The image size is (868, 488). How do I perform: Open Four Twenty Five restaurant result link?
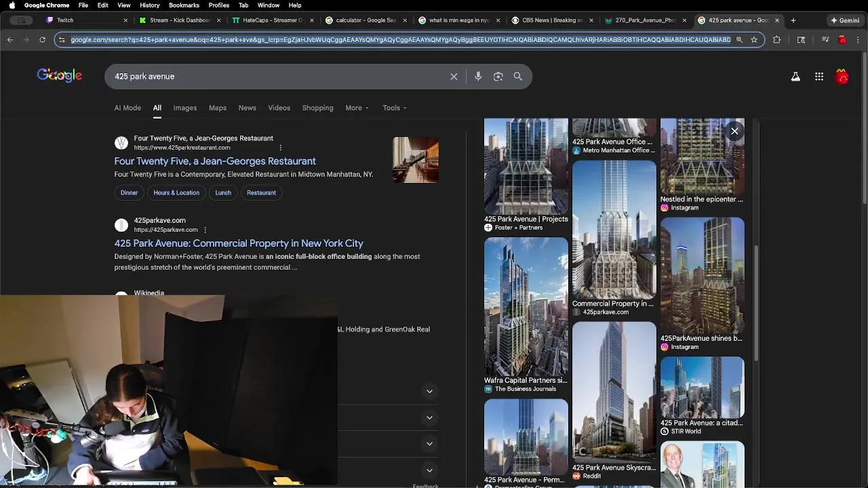(215, 161)
